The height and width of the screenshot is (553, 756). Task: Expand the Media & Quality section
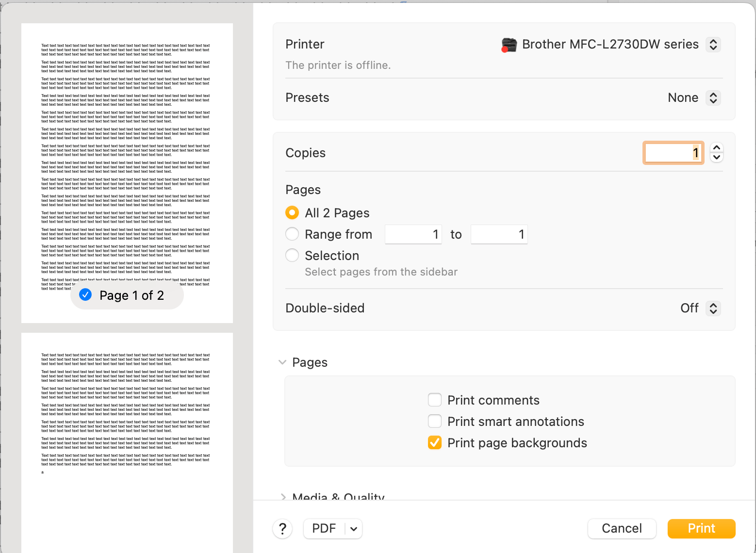click(283, 497)
